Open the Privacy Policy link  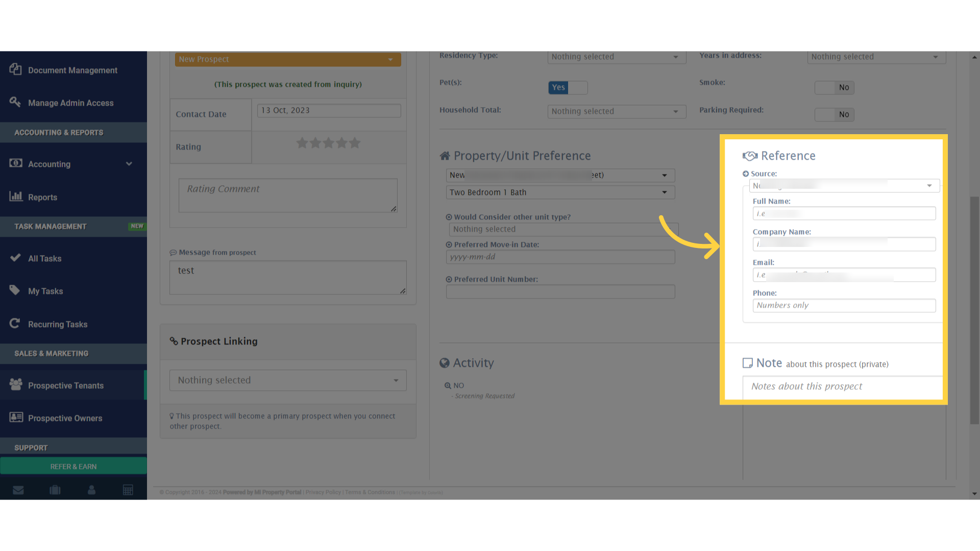(323, 492)
